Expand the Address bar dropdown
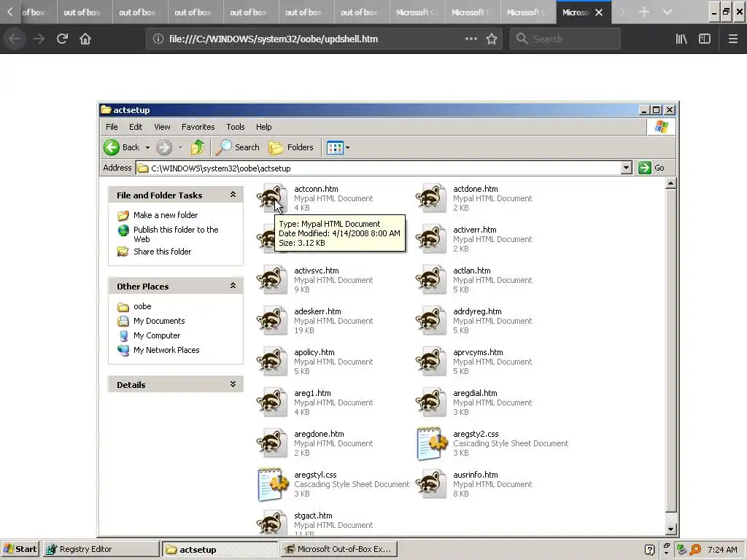 pyautogui.click(x=626, y=168)
